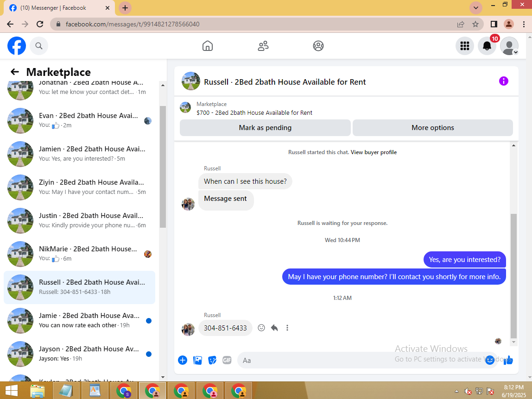Click More options button
532x399 pixels.
coord(432,128)
